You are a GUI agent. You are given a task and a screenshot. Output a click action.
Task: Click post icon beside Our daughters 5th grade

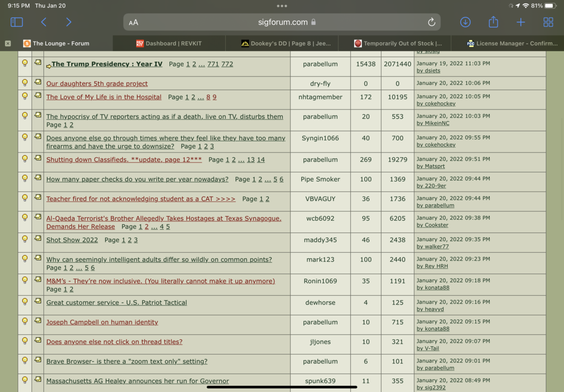tap(38, 82)
